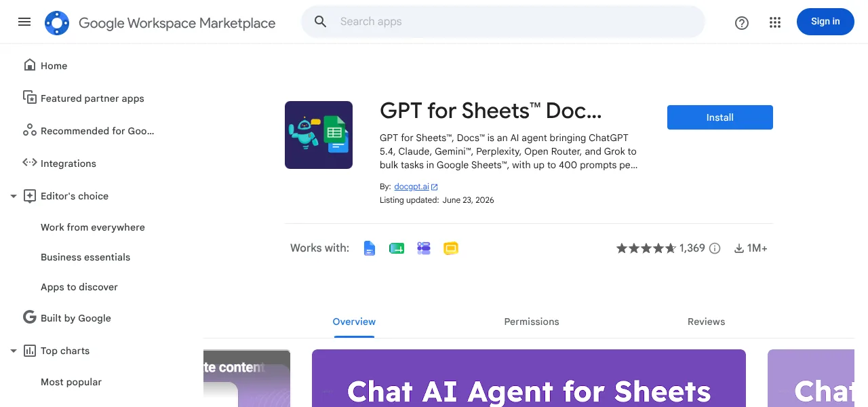
Task: Click the Editor's choice star icon
Action: tap(30, 196)
